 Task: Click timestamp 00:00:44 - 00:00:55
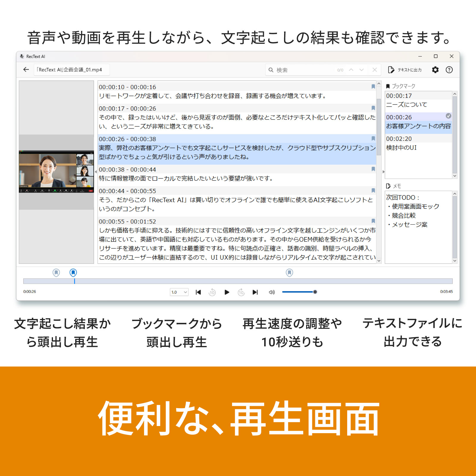(127, 191)
